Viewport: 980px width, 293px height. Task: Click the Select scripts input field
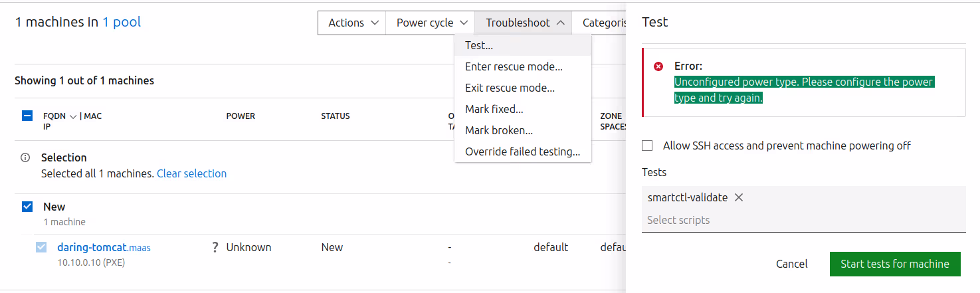pos(803,220)
